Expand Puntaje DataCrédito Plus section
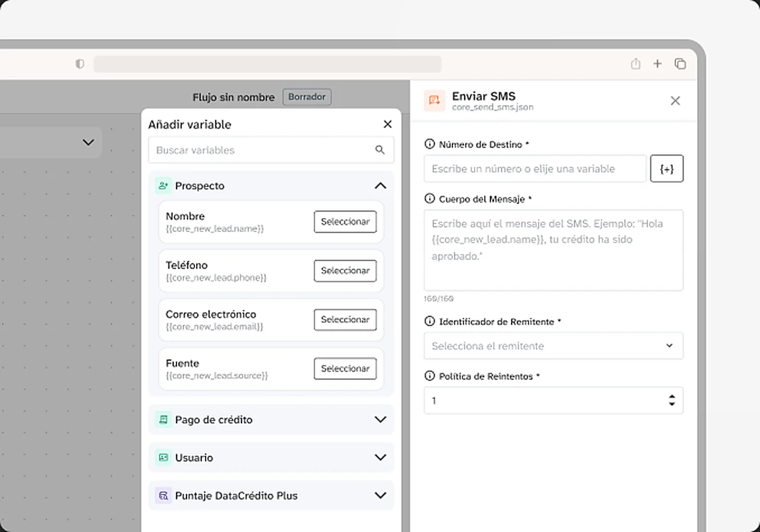Image resolution: width=760 pixels, height=532 pixels. pos(381,496)
